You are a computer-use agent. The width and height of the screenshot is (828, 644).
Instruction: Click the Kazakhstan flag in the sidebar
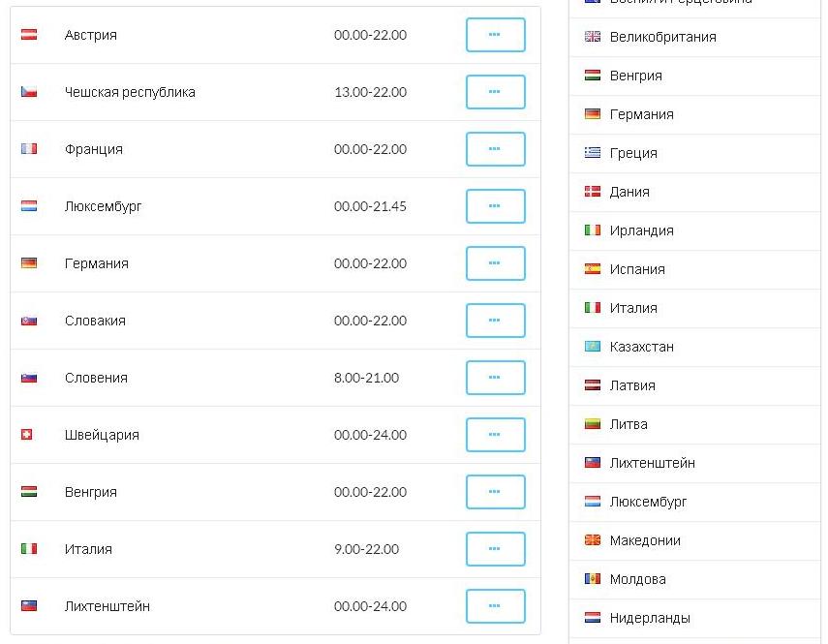click(x=593, y=347)
